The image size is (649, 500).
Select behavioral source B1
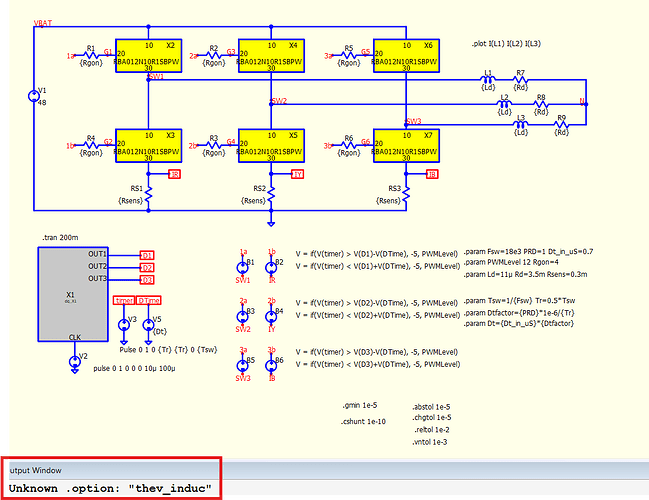tap(243, 267)
